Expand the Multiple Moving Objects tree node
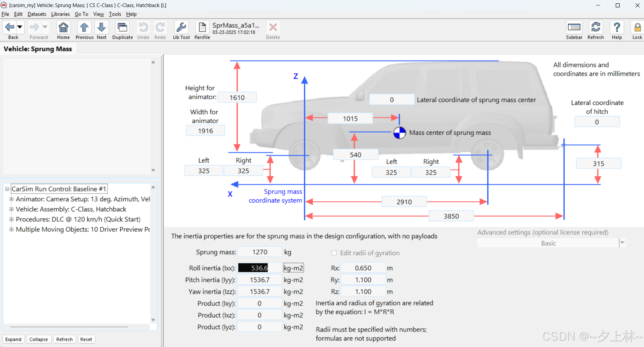 click(x=11, y=229)
